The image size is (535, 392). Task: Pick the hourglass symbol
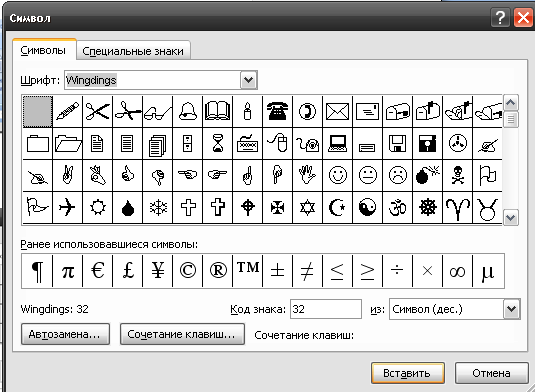[x=218, y=144]
